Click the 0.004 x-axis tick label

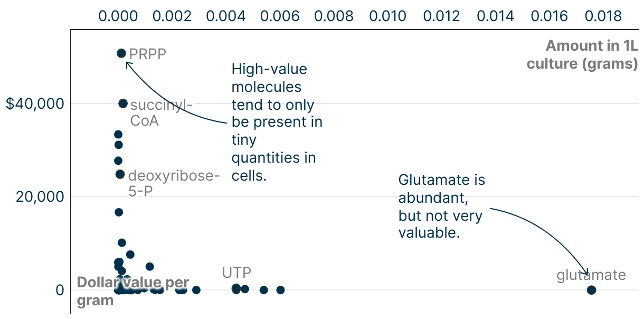pyautogui.click(x=225, y=16)
